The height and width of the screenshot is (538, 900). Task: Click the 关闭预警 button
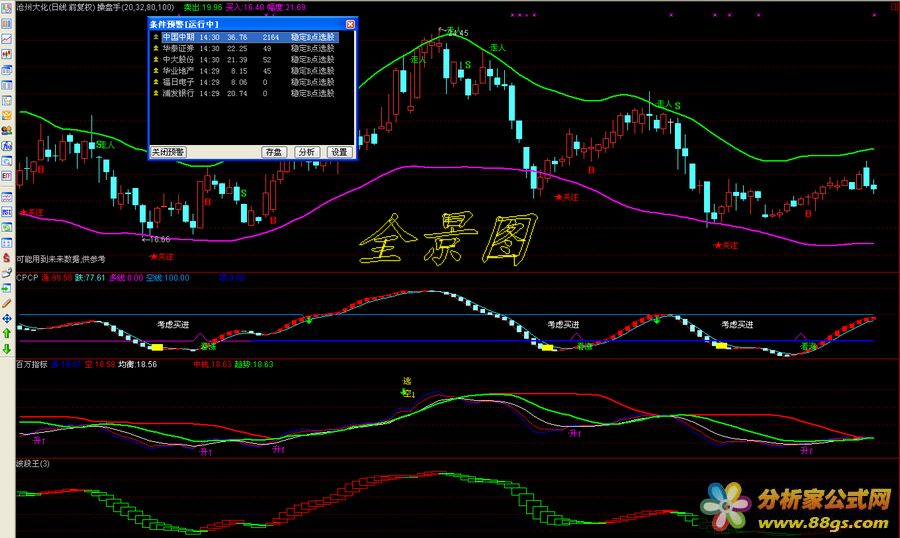(168, 152)
